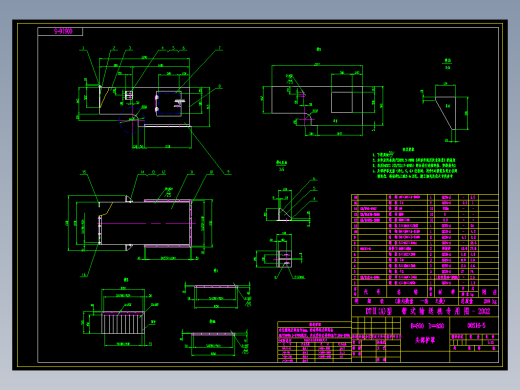Select the B=500 D=630 specification text
Viewport: 520px width, 390px height.
click(427, 326)
